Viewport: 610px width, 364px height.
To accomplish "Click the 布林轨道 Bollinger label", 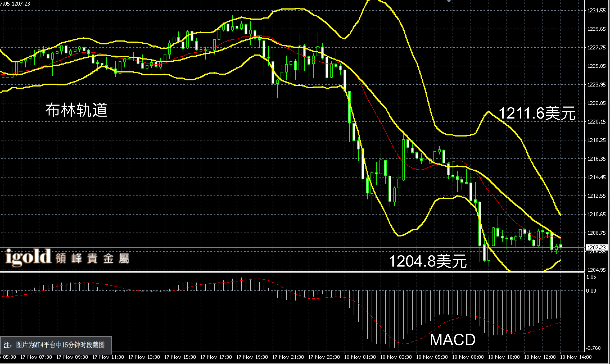I will click(76, 110).
